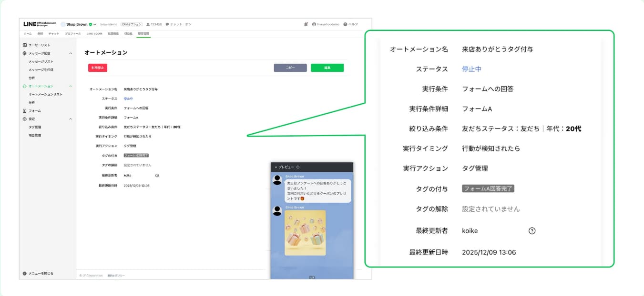Open 項目管理 in sidebar
Image resolution: width=644 pixels, height=296 pixels.
[x=35, y=135]
